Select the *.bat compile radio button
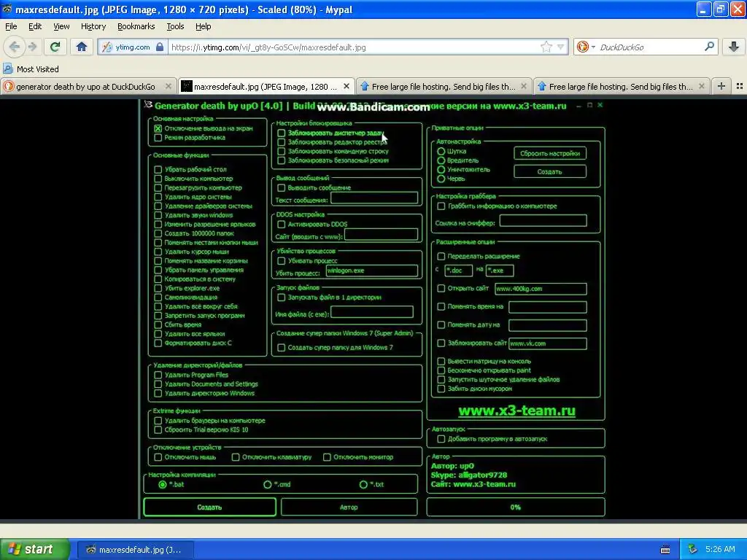The image size is (747, 560). [x=163, y=484]
